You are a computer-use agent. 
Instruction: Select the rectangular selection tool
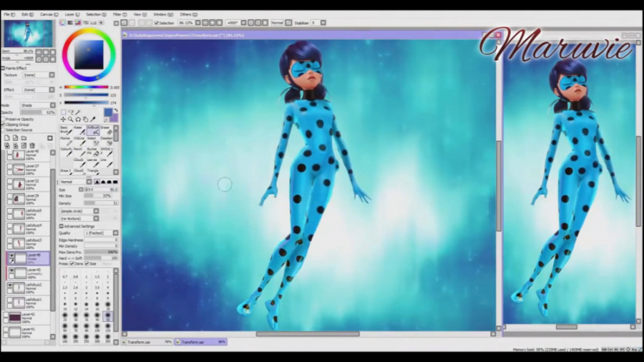pos(63,112)
